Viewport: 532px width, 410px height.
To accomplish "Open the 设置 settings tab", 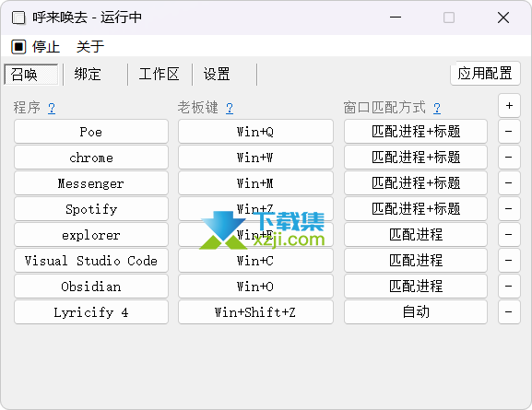I will click(x=217, y=75).
